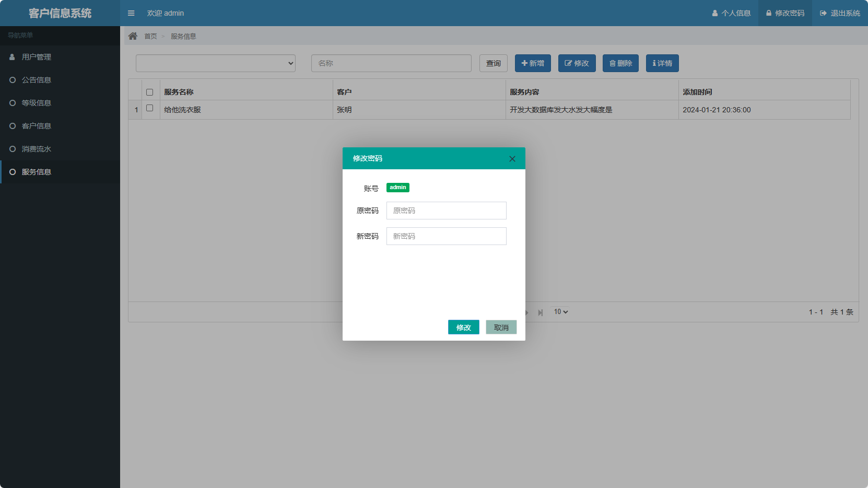Viewport: 868px width, 488px height.
Task: Select the 个人信息 user icon in top bar
Action: tap(715, 13)
